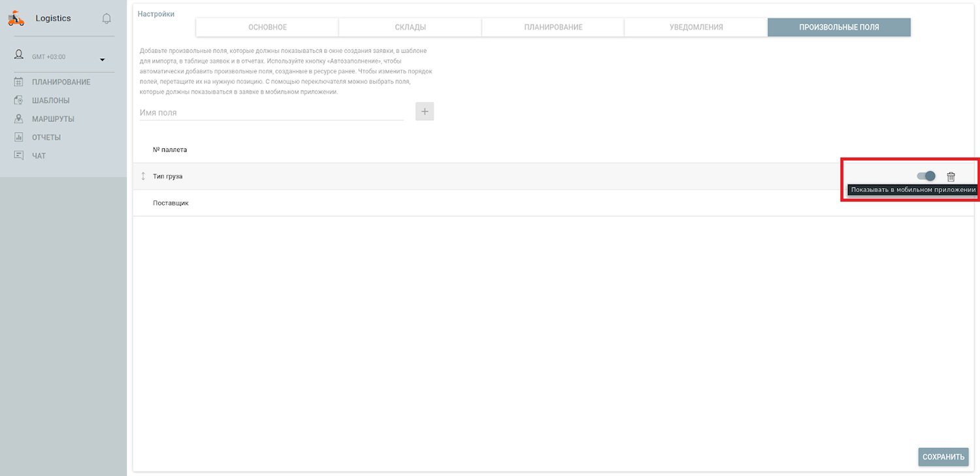Open Отчеты in the sidebar

46,138
